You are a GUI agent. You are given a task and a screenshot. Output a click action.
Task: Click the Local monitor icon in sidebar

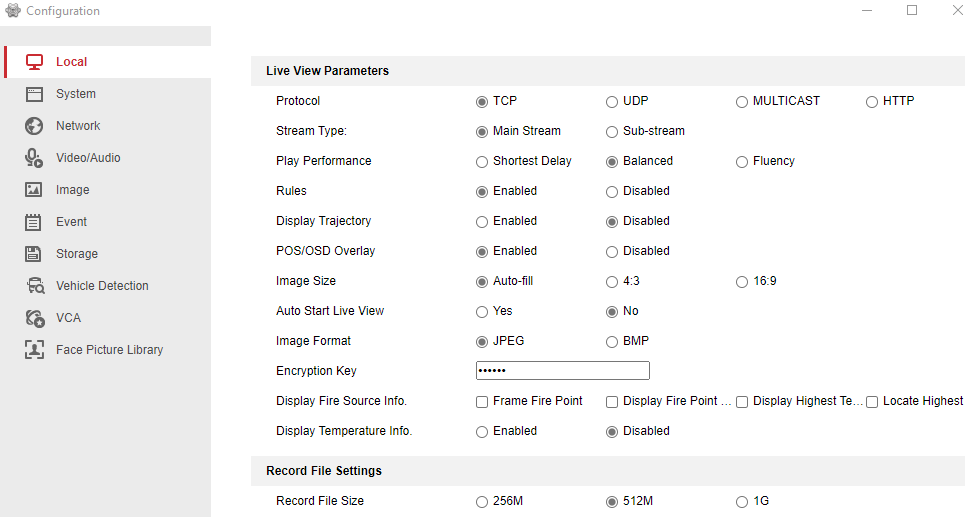click(34, 62)
